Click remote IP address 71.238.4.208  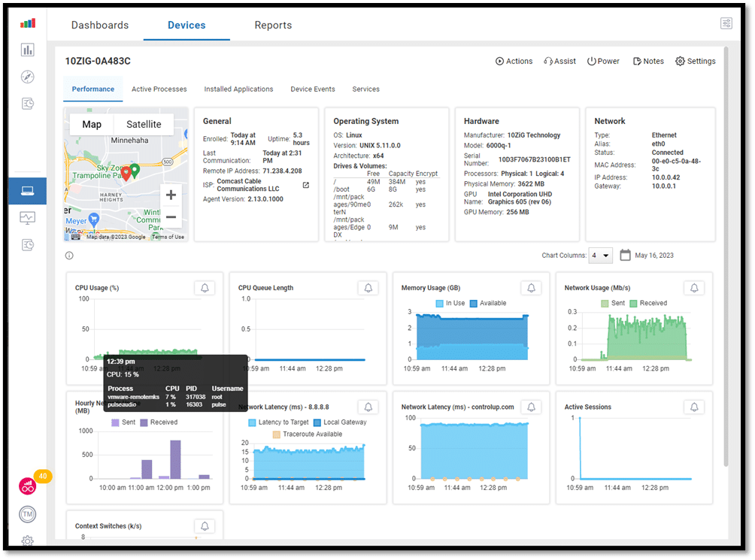[282, 171]
